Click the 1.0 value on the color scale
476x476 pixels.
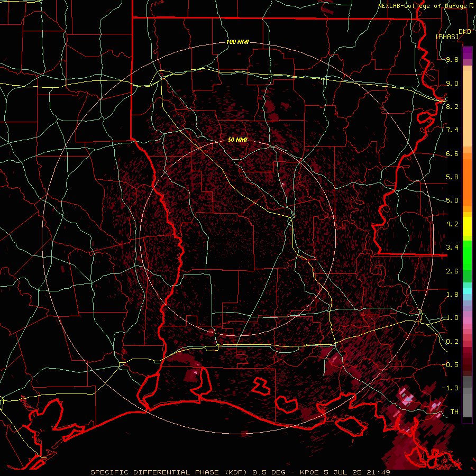452,318
